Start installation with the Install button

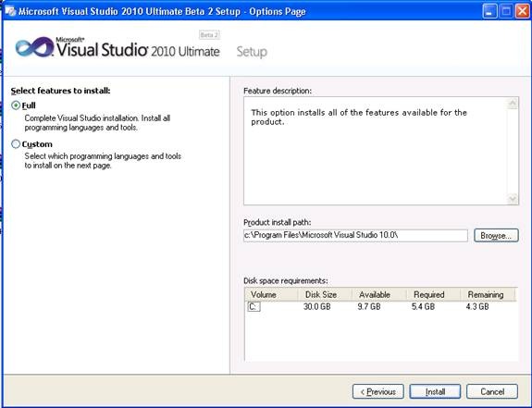(435, 391)
